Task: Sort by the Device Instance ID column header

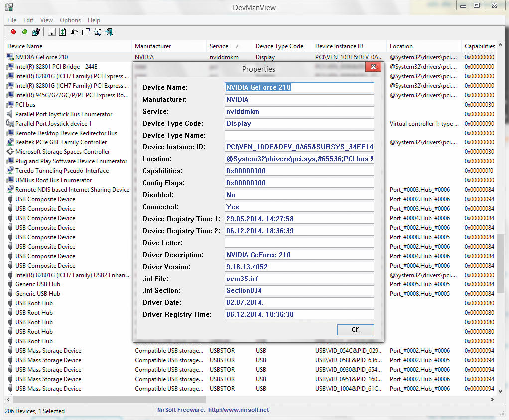Action: (x=349, y=46)
